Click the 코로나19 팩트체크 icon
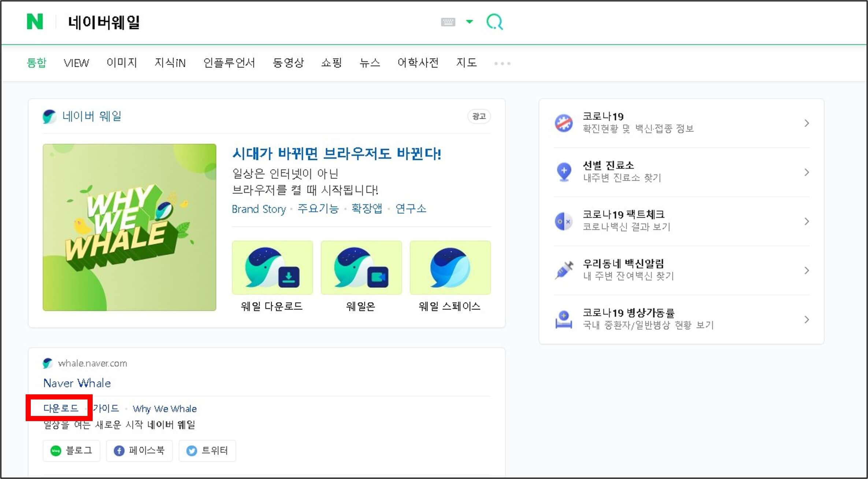This screenshot has height=479, width=868. [x=564, y=221]
